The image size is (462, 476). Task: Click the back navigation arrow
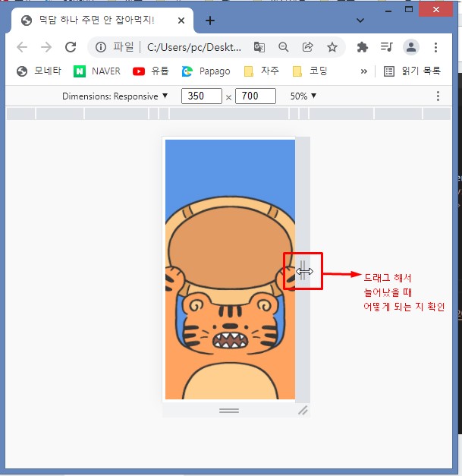point(22,47)
